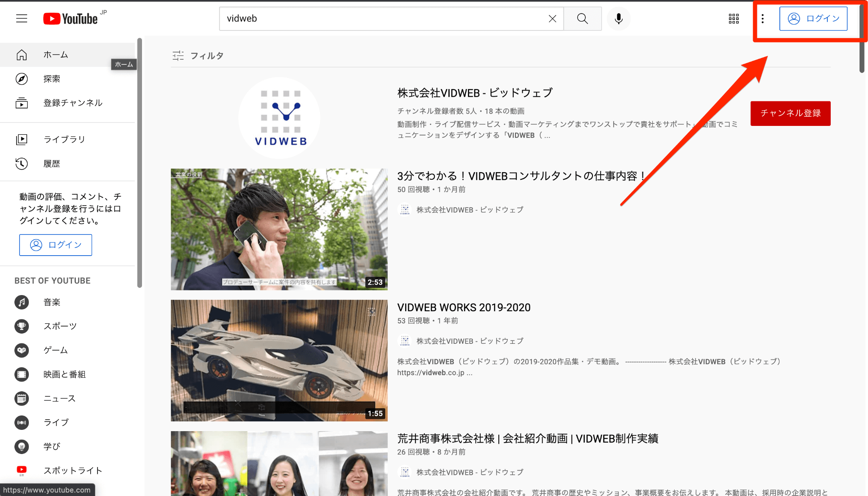Click the history icon
The image size is (868, 496).
(22, 164)
